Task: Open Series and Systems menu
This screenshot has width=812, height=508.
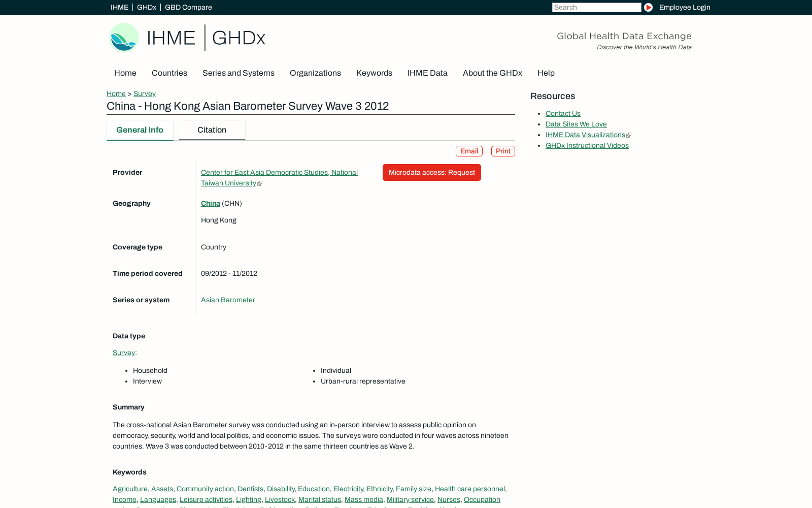Action: coord(239,73)
